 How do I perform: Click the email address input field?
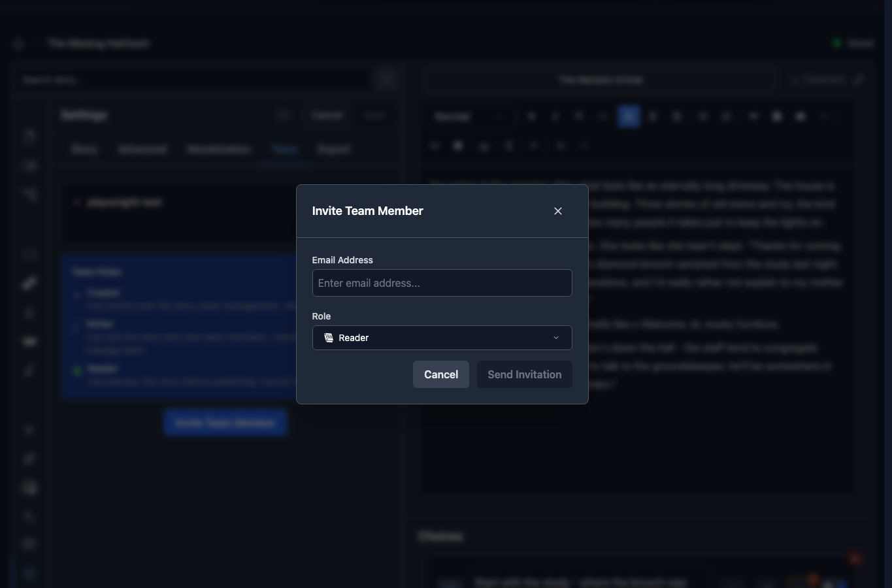(x=442, y=283)
